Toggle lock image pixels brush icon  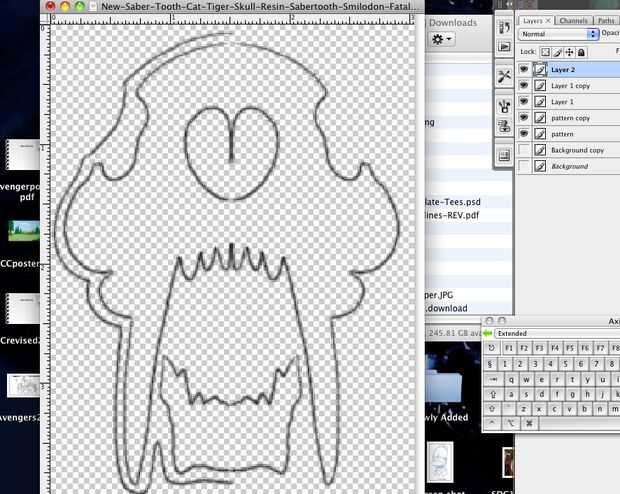557,52
